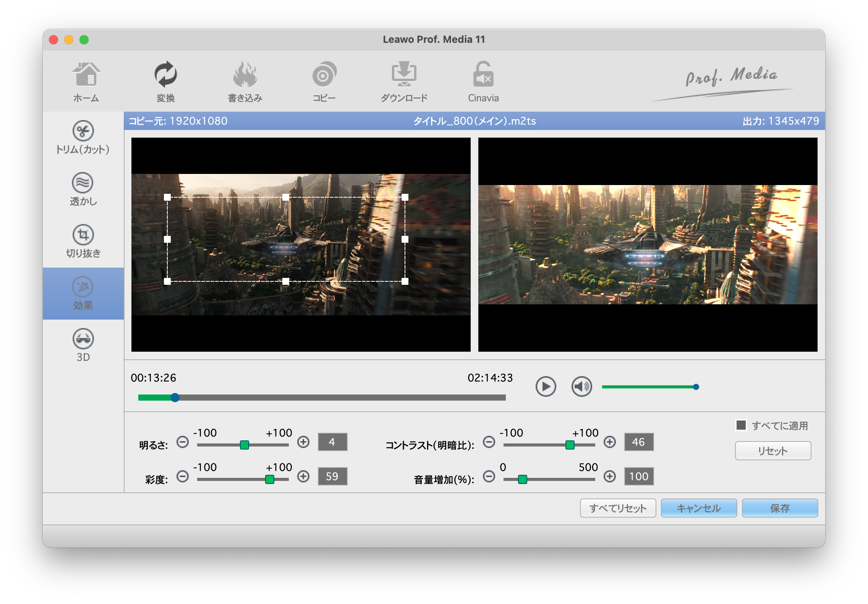Click the volume level slider
868x604 pixels.
point(650,387)
